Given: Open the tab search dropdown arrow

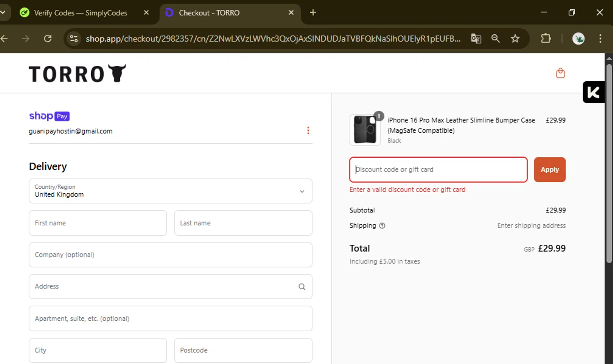Looking at the screenshot, I should (3, 13).
